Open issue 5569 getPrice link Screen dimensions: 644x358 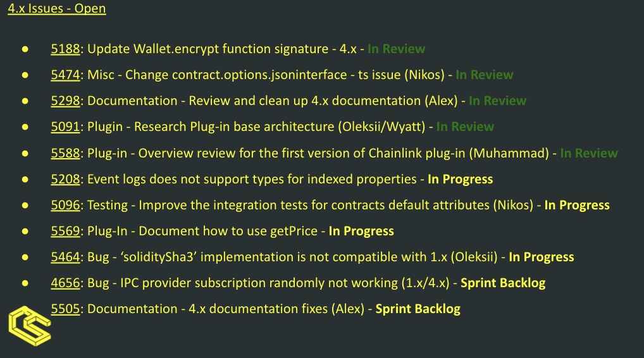[x=65, y=231]
